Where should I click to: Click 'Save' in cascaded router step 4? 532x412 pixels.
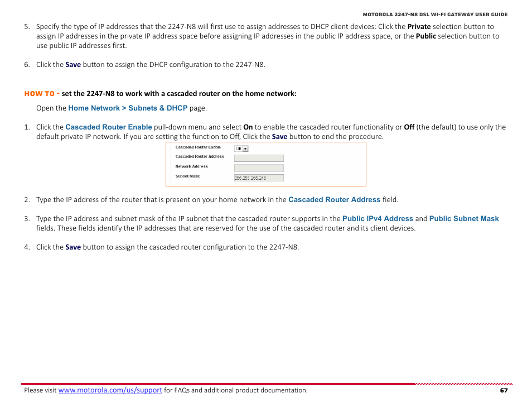[73, 247]
